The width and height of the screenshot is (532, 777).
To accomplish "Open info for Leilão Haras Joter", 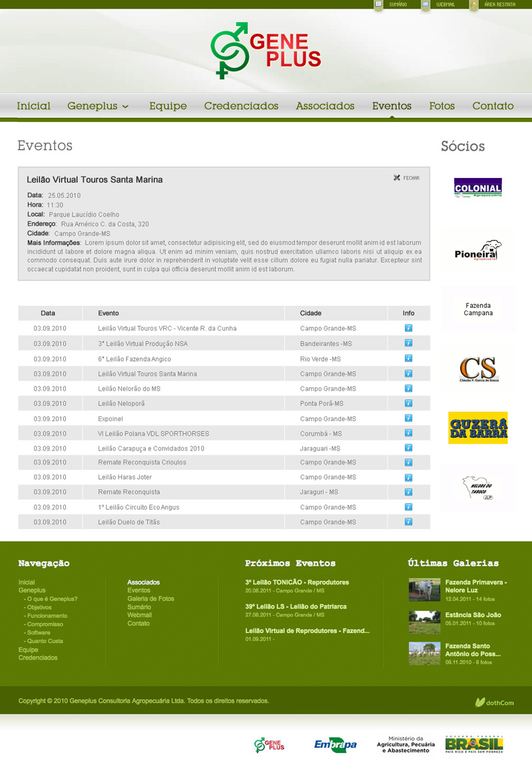I will (408, 477).
